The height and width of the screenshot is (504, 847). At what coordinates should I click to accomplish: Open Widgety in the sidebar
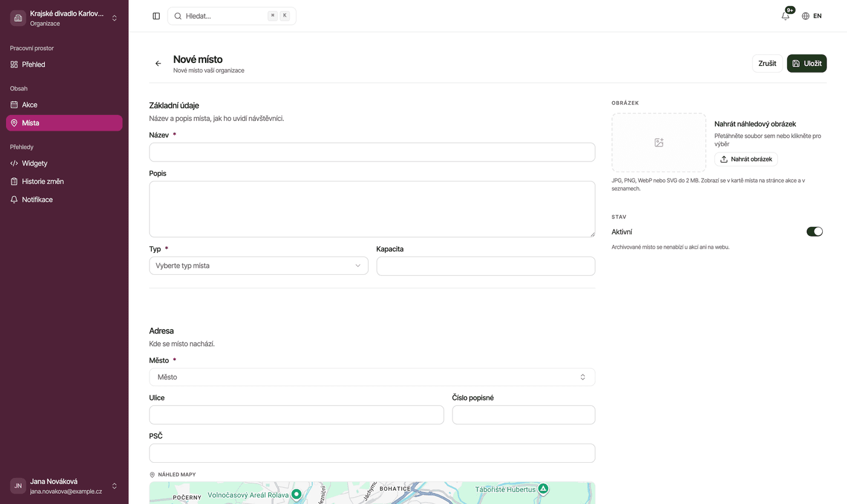[64, 163]
